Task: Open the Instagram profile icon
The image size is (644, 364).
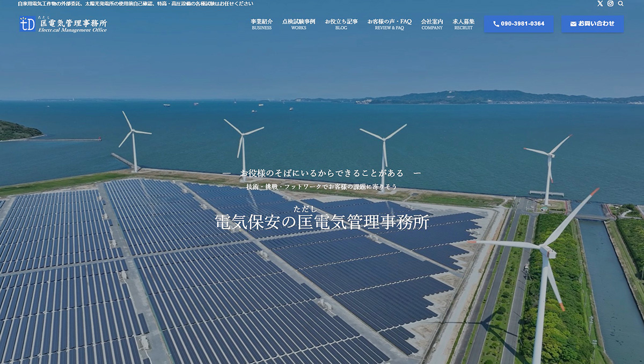Action: (610, 4)
